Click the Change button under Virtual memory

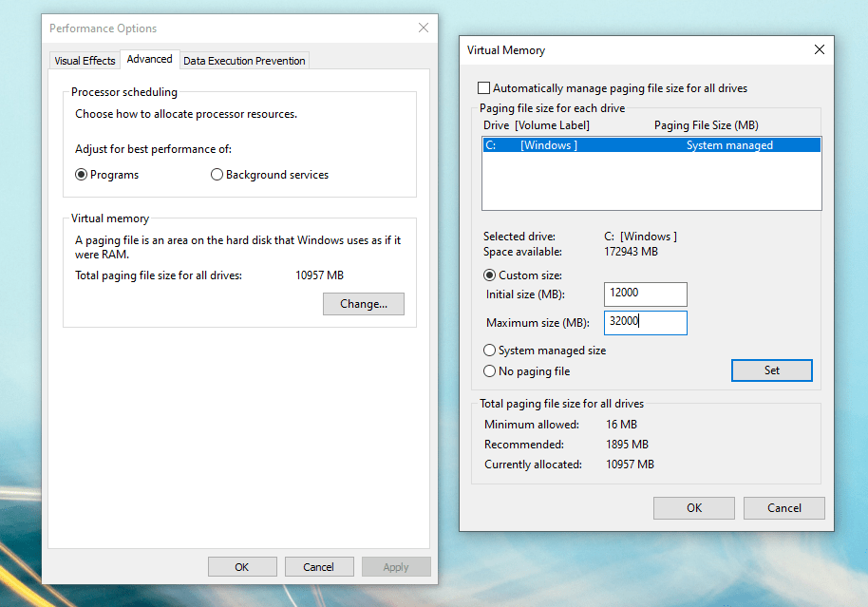(363, 303)
